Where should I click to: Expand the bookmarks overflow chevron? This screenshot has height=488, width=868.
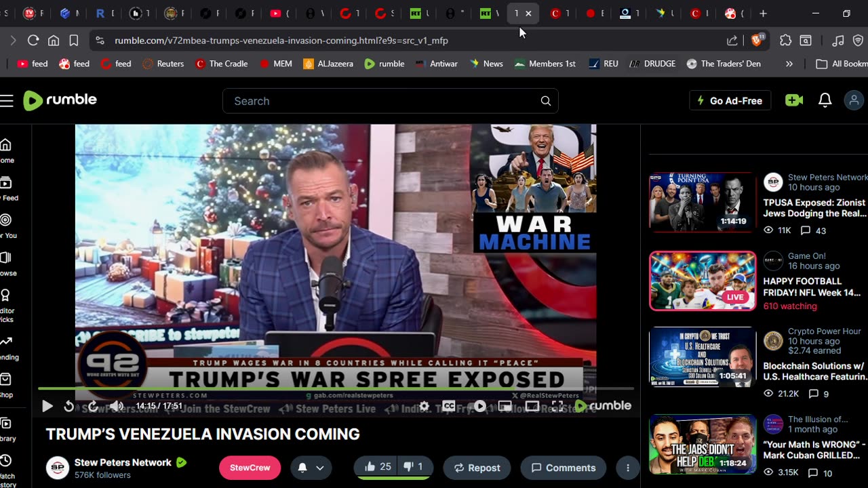point(789,64)
